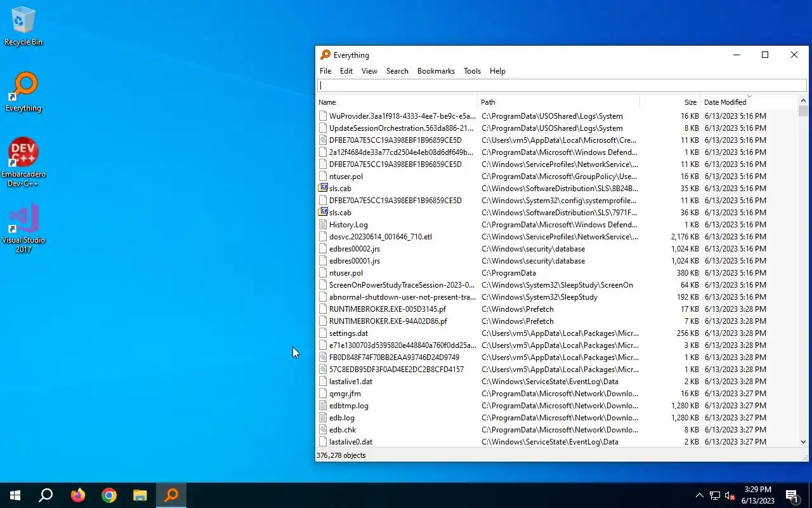Select the sls.cab file sized 36 KB
812x508 pixels.
pos(557,213)
